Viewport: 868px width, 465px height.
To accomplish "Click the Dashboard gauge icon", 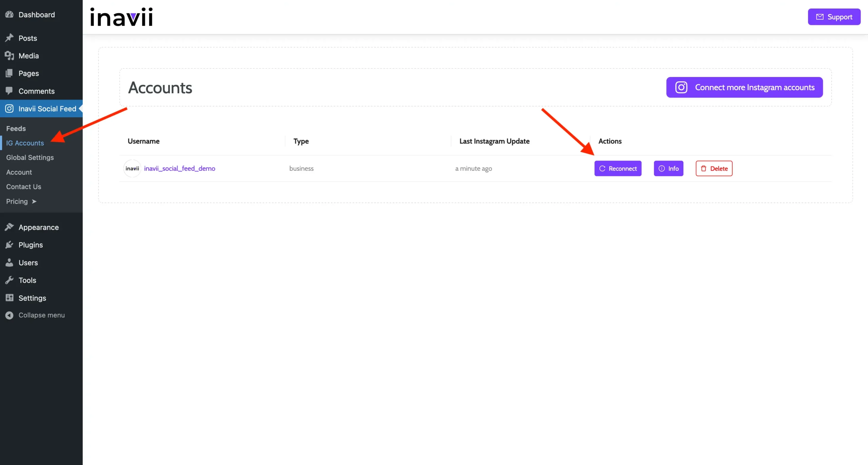I will click(x=9, y=15).
